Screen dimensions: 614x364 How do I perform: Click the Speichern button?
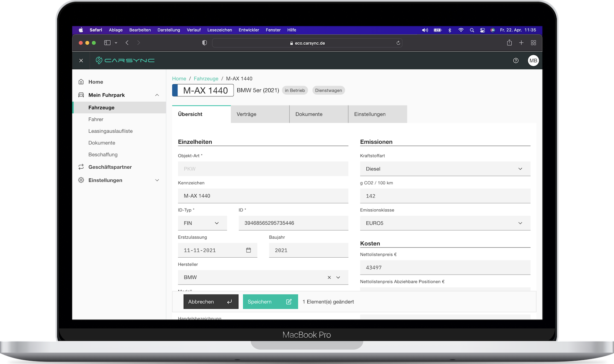270,302
